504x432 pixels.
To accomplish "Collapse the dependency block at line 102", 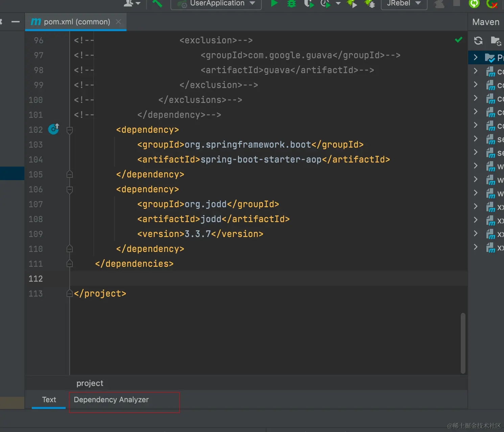I will click(x=70, y=130).
